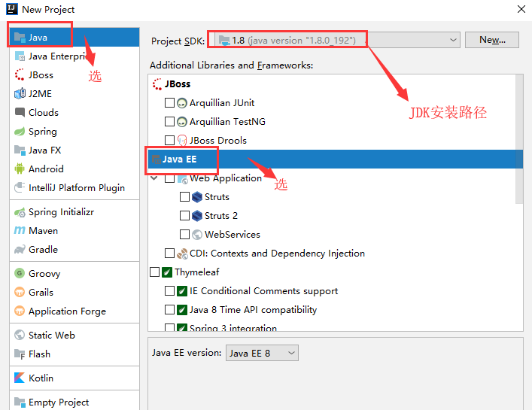
Task: Click the frameworks list vertical scrollbar
Action: (x=519, y=139)
